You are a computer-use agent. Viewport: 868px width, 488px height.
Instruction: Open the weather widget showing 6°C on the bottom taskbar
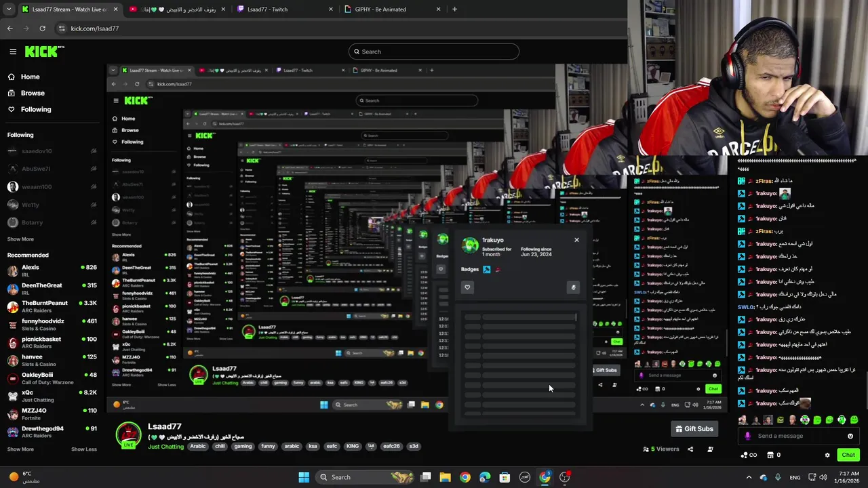[24, 477]
